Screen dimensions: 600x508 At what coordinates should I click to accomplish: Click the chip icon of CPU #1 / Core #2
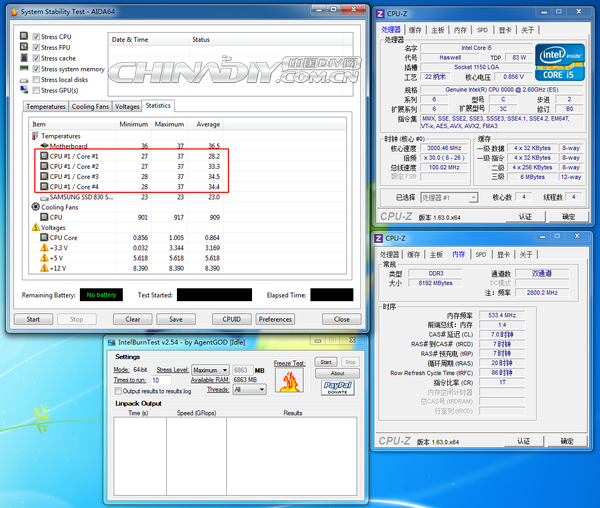point(44,166)
